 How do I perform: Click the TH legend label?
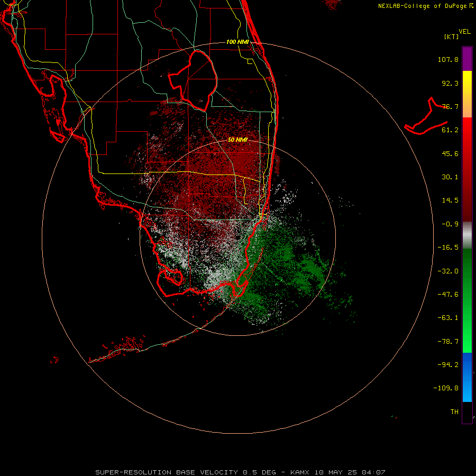pos(454,412)
